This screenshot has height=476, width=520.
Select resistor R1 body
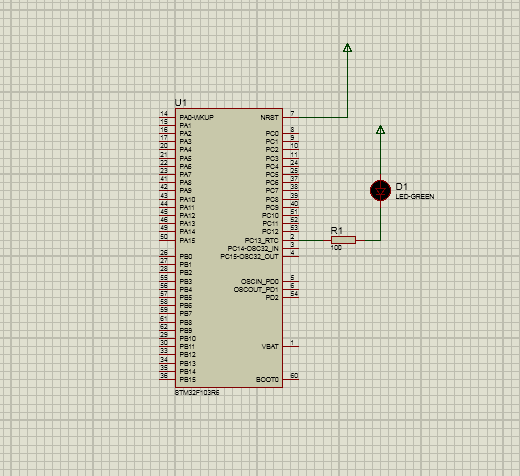point(343,240)
